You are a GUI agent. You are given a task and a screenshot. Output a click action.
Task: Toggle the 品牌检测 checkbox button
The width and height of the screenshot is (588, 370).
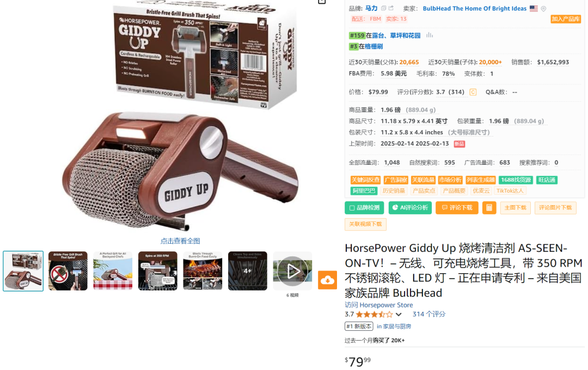(364, 208)
